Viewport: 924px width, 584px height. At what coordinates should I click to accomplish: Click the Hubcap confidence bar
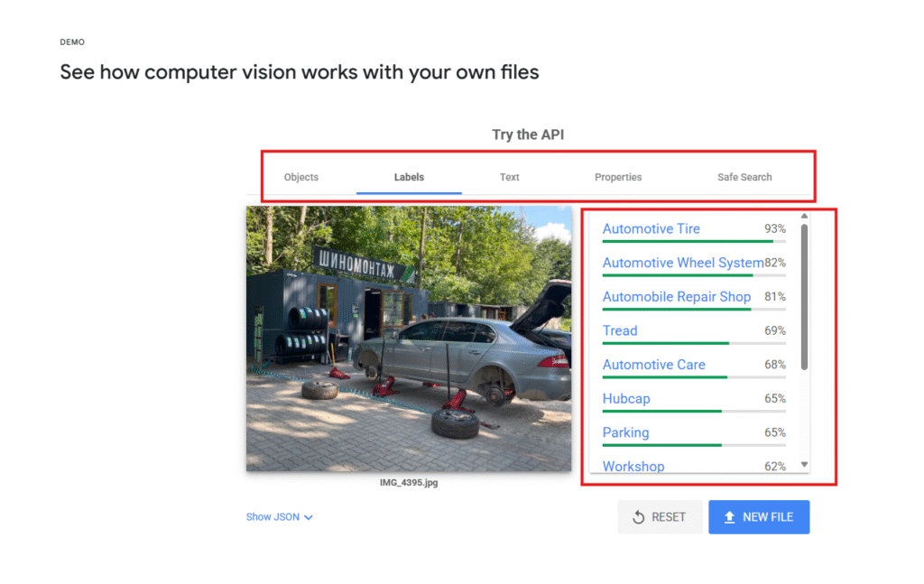694,411
